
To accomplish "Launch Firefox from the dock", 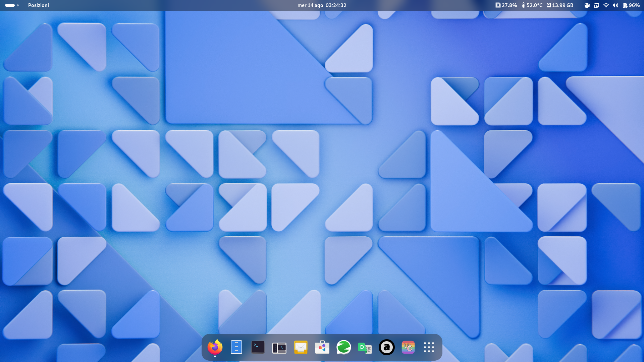I will point(215,347).
